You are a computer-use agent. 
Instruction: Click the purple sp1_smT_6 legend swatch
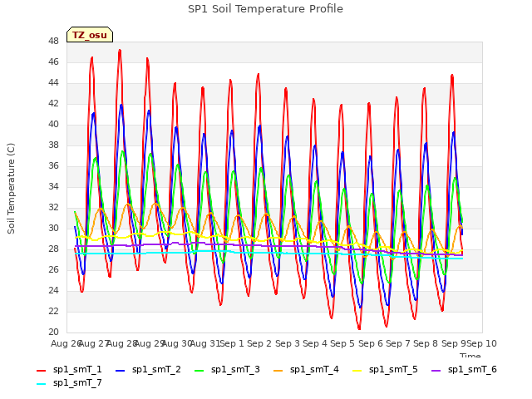(x=436, y=371)
